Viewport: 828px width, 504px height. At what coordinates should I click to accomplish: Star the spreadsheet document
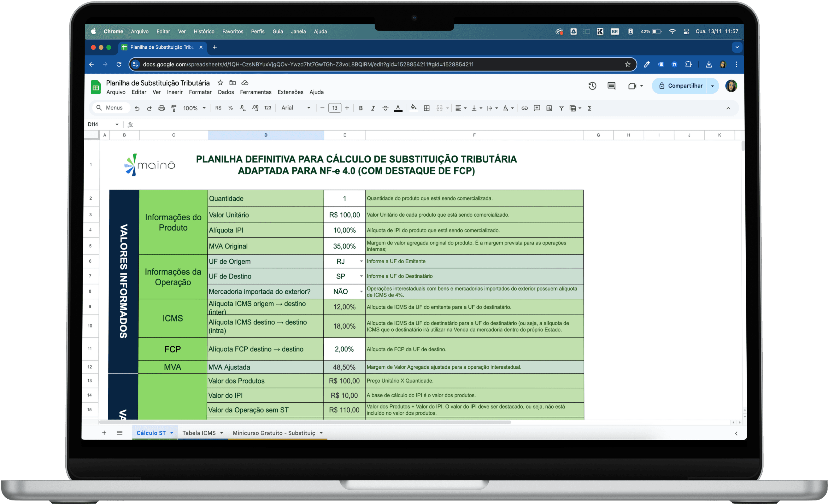pyautogui.click(x=221, y=83)
